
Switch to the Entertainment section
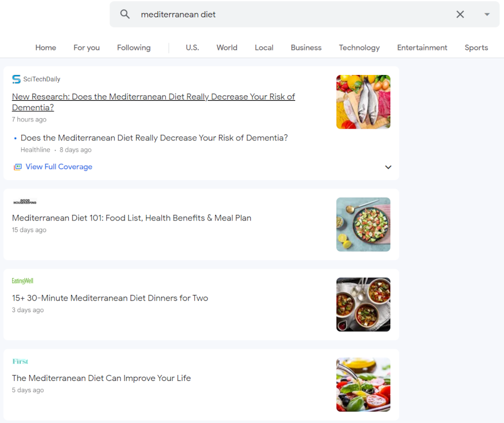(x=422, y=48)
